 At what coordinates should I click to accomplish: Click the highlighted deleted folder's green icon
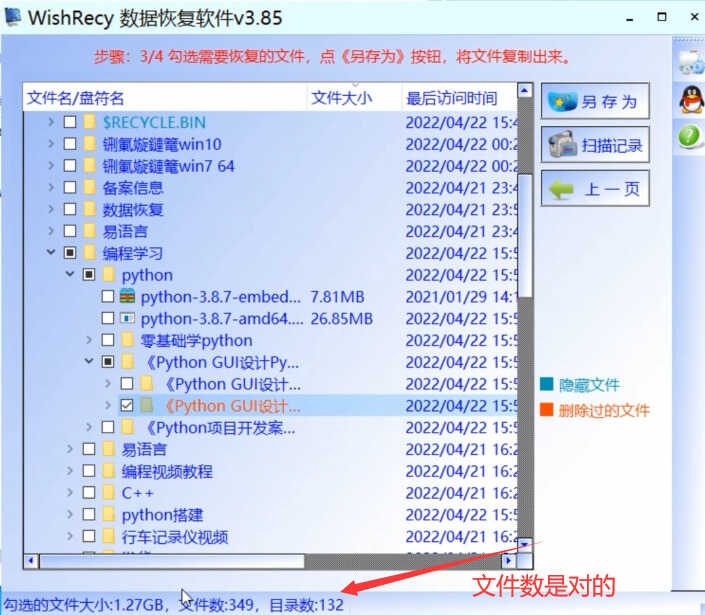click(146, 405)
